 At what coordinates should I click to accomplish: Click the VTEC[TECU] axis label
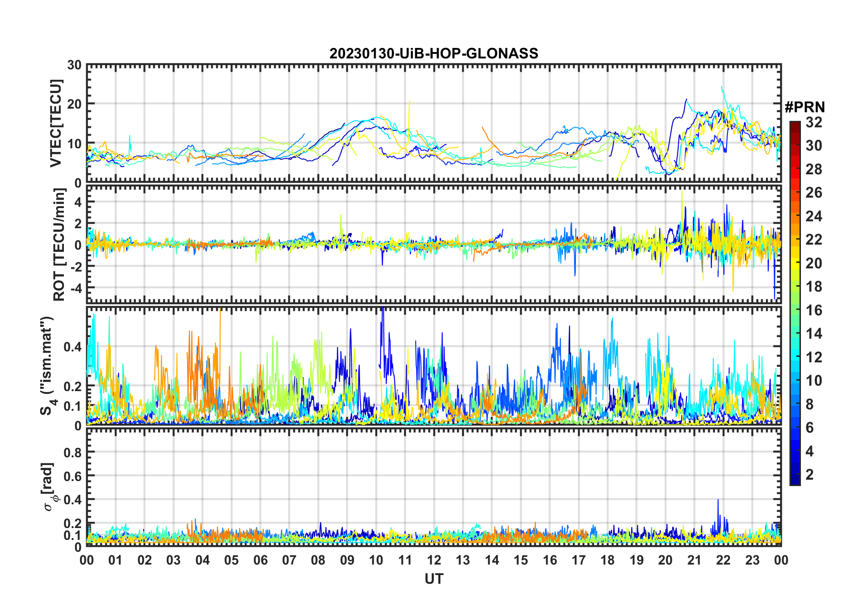click(56, 124)
